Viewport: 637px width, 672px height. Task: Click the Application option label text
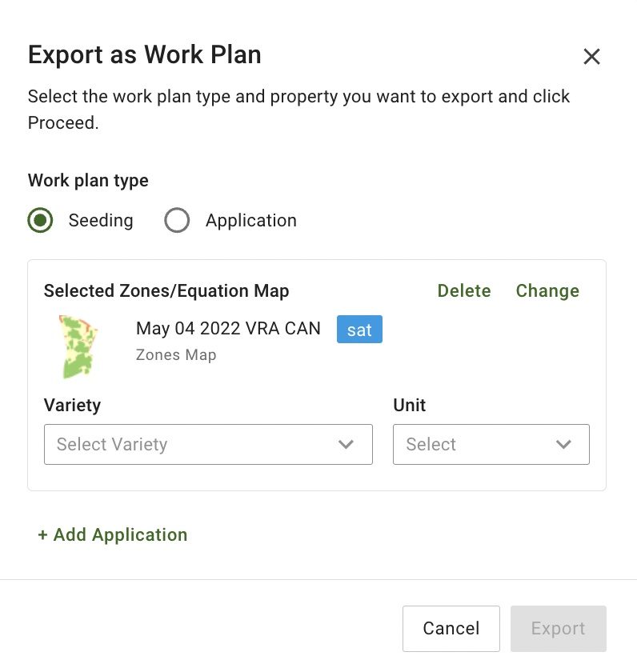point(250,221)
